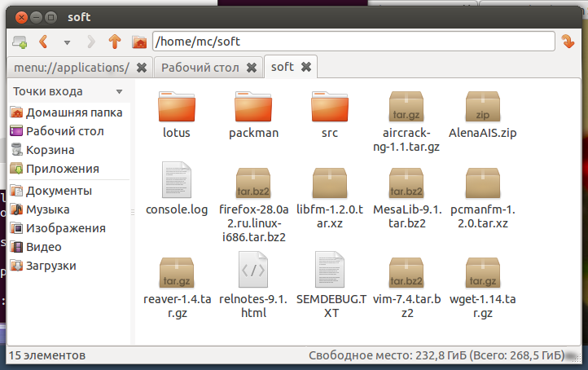Close the soft window

[x=22, y=17]
